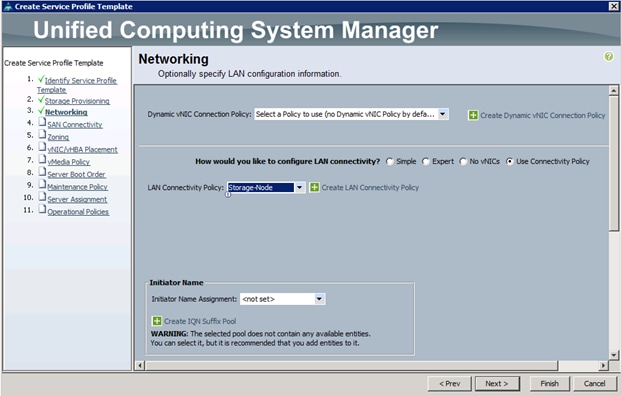Click the page icon beside Maintenance Policy step
Image resolution: width=622 pixels, height=396 pixels.
[x=42, y=184]
